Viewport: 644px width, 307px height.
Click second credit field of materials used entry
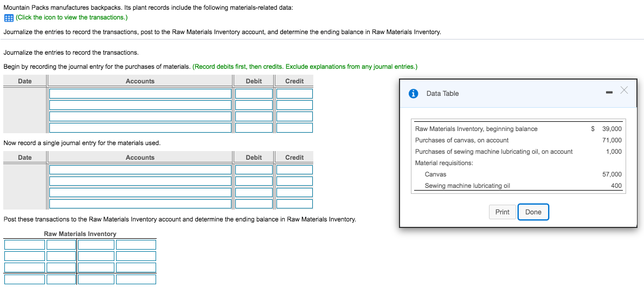point(294,181)
